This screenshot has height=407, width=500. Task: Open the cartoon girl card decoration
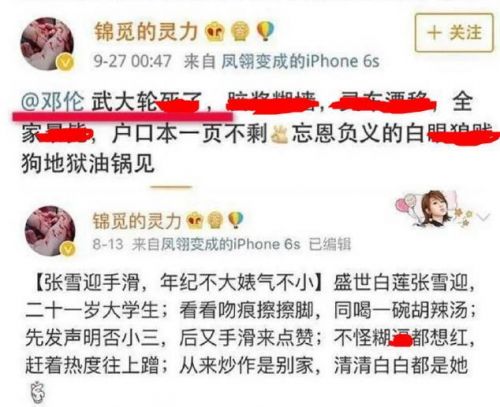435,209
